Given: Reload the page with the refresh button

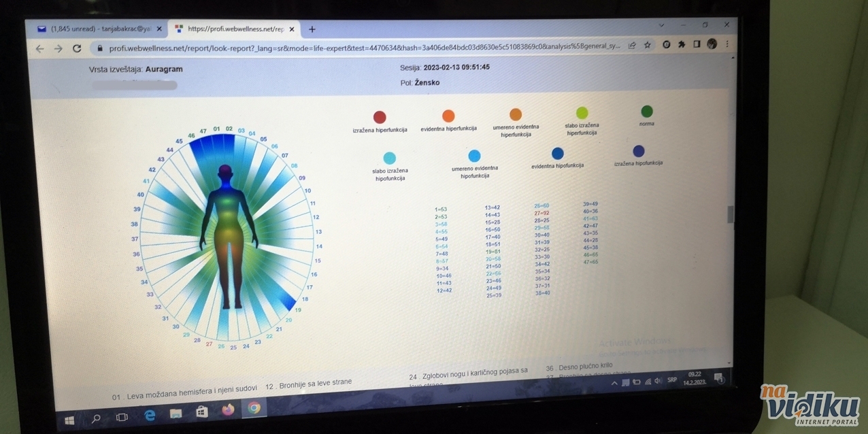Looking at the screenshot, I should pyautogui.click(x=77, y=48).
